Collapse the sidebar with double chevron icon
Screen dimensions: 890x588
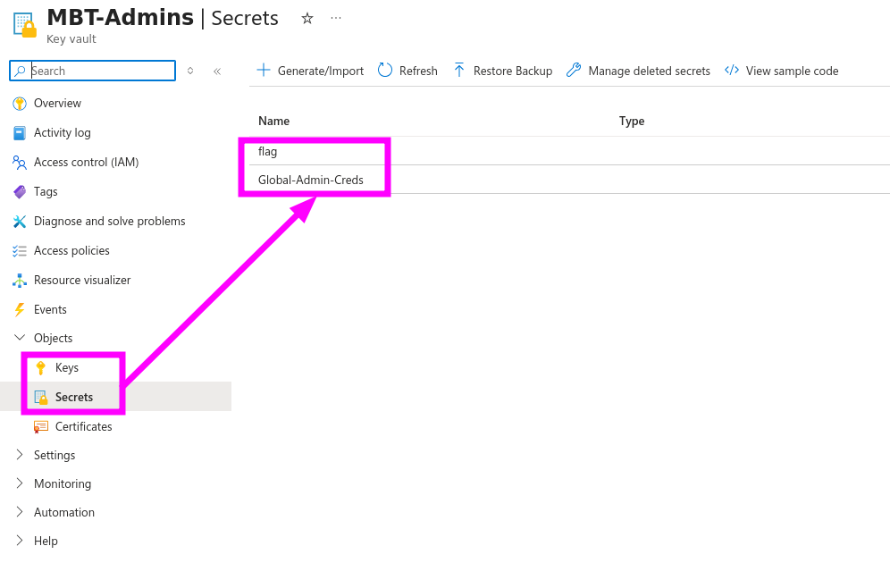pos(217,71)
